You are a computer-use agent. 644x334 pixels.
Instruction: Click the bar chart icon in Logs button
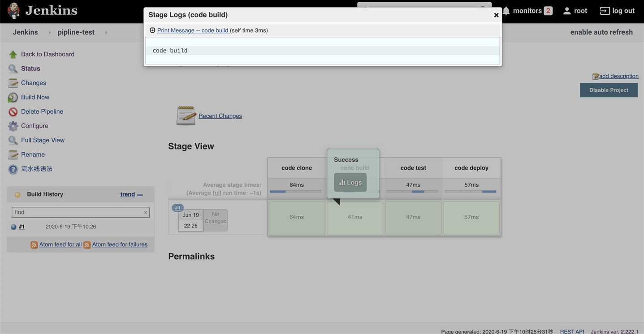point(342,182)
